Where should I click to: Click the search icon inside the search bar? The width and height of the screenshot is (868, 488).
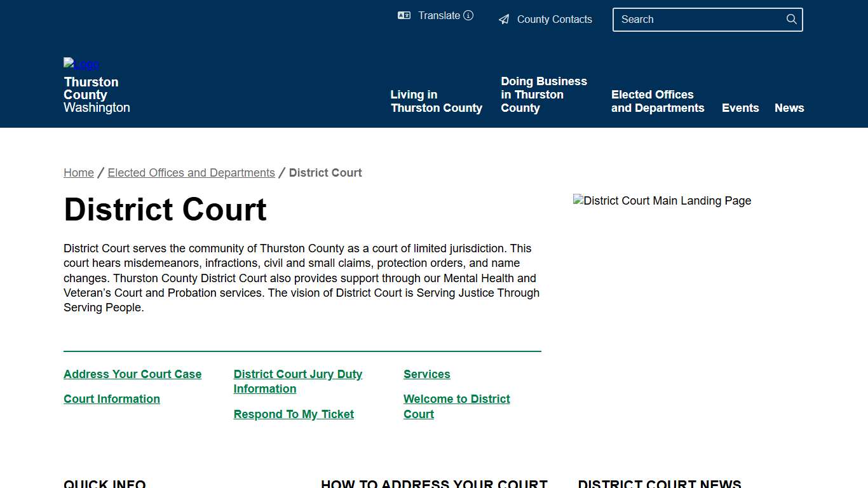[x=791, y=19]
